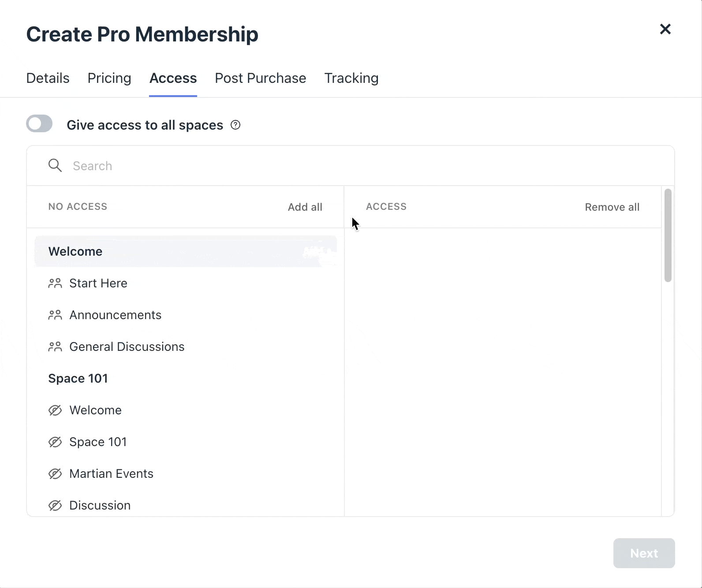Focus the Search input field
The width and height of the screenshot is (702, 588).
353,166
